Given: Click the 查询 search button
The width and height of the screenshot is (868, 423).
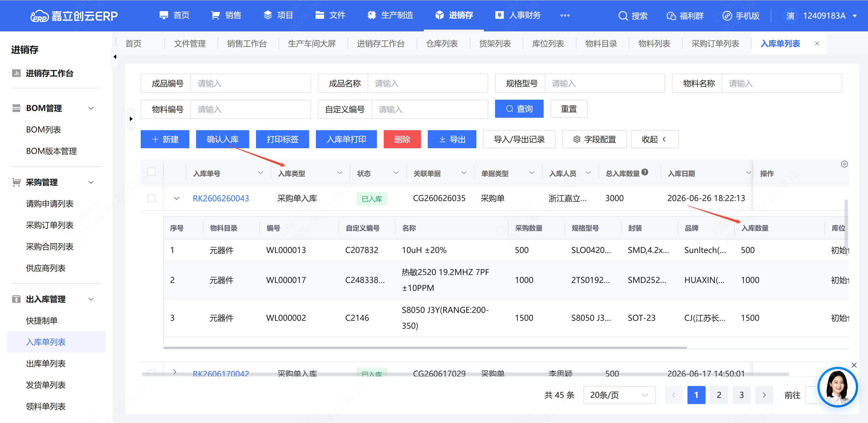Looking at the screenshot, I should [x=519, y=108].
